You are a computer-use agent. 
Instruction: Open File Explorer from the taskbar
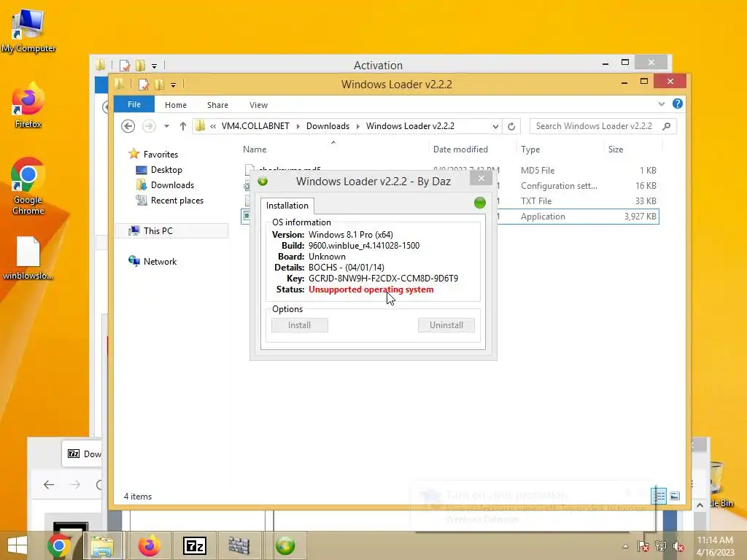102,545
